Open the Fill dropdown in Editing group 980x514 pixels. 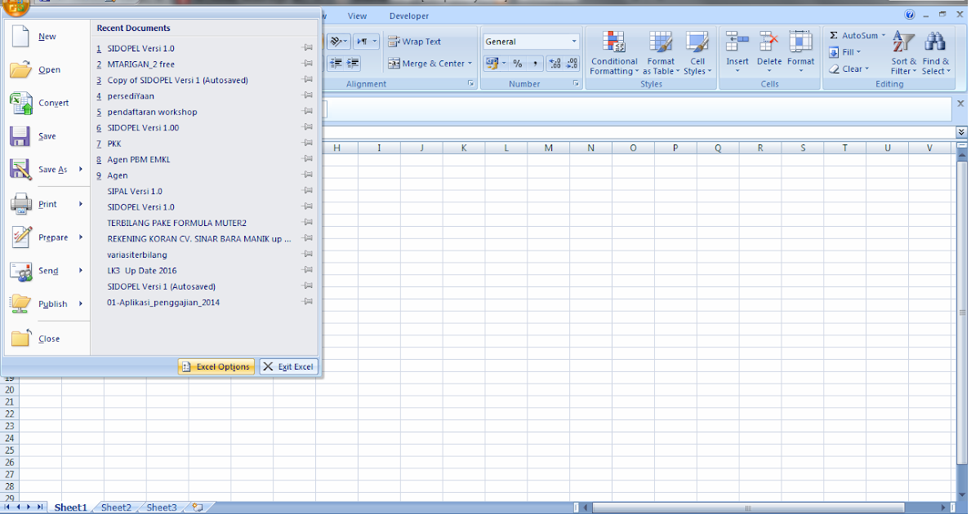point(857,51)
